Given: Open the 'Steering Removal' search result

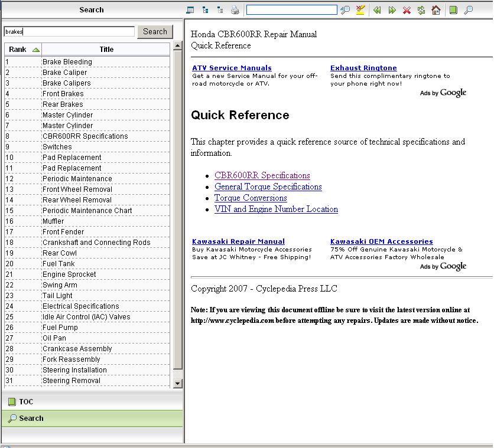Looking at the screenshot, I should [87, 381].
